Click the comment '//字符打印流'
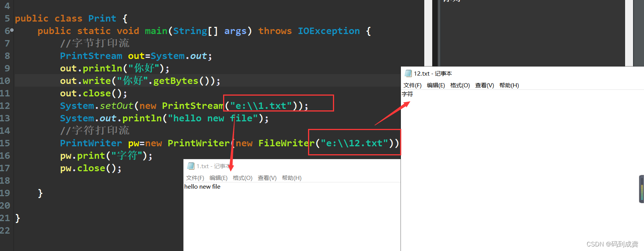 pos(95,131)
